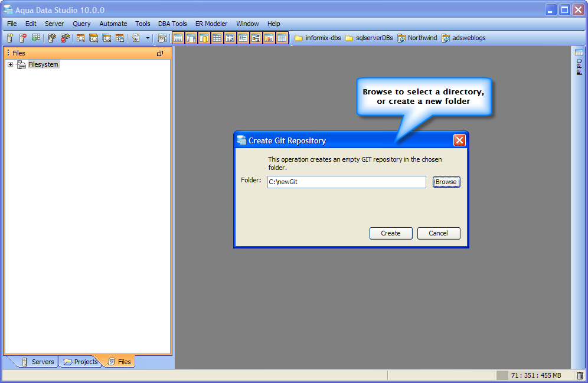Toggle the plain gray grid icon
588x383 pixels.
217,38
